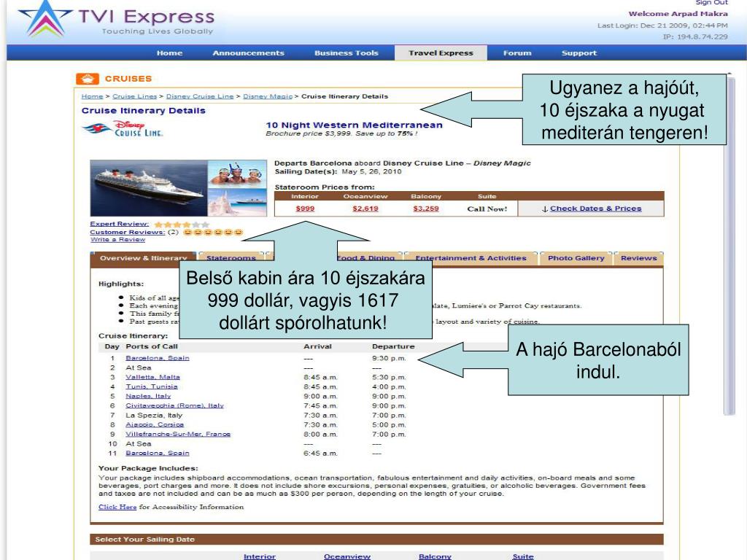Click '10 Night Western Mediterranean' heading
The width and height of the screenshot is (747, 560).
(x=354, y=125)
